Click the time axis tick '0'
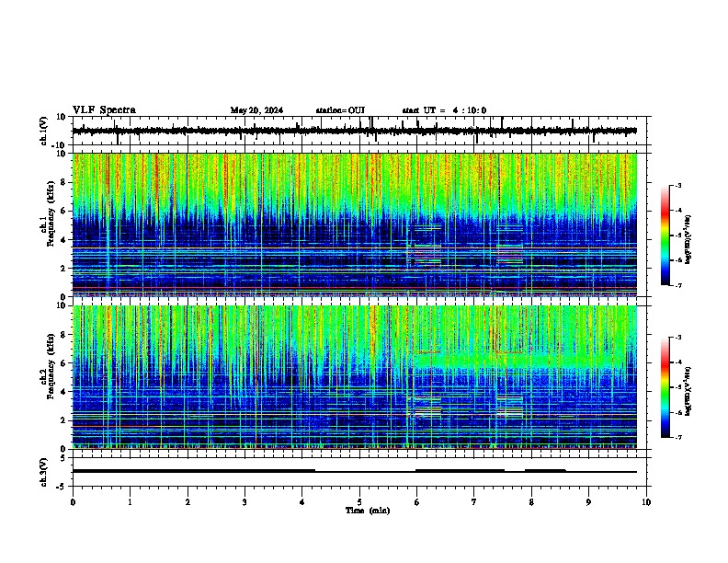Viewport: 728px width, 563px height. (73, 502)
